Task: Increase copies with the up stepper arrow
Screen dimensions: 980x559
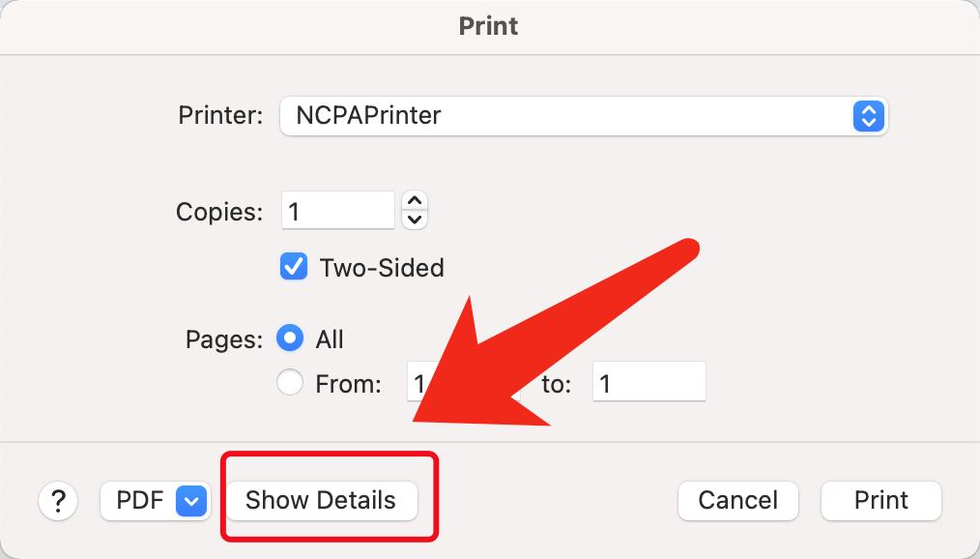Action: pos(415,201)
